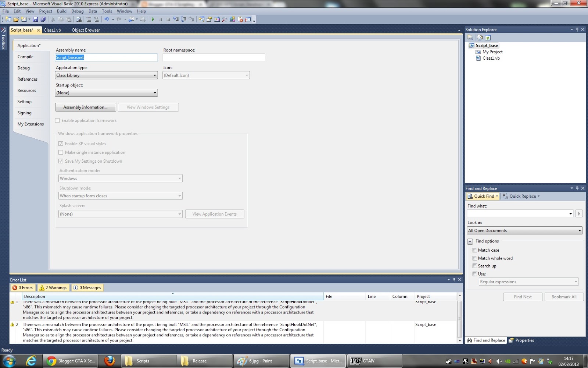This screenshot has height=368, width=588.
Task: Start debugging with the green Run icon
Action: point(153,19)
